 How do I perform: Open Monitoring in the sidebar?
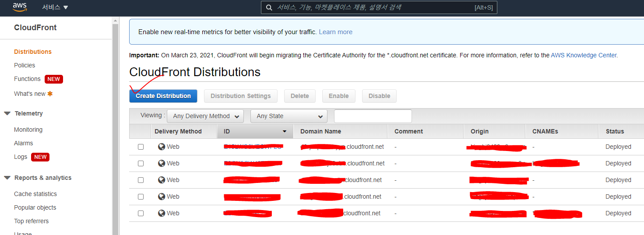28,130
